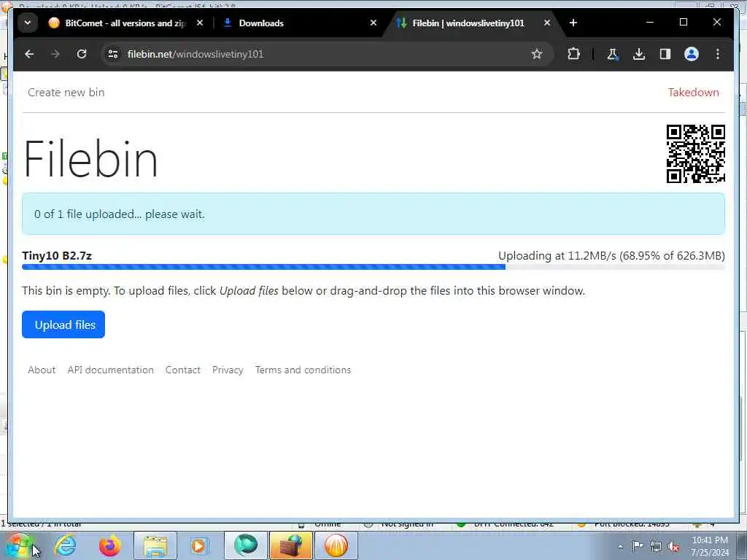The width and height of the screenshot is (747, 560).
Task: Click the Tiny10 B2.7z file name
Action: (x=57, y=256)
